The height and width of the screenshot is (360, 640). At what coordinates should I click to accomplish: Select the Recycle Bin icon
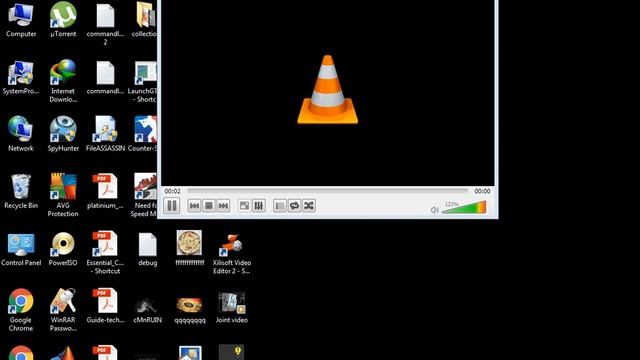tap(21, 191)
